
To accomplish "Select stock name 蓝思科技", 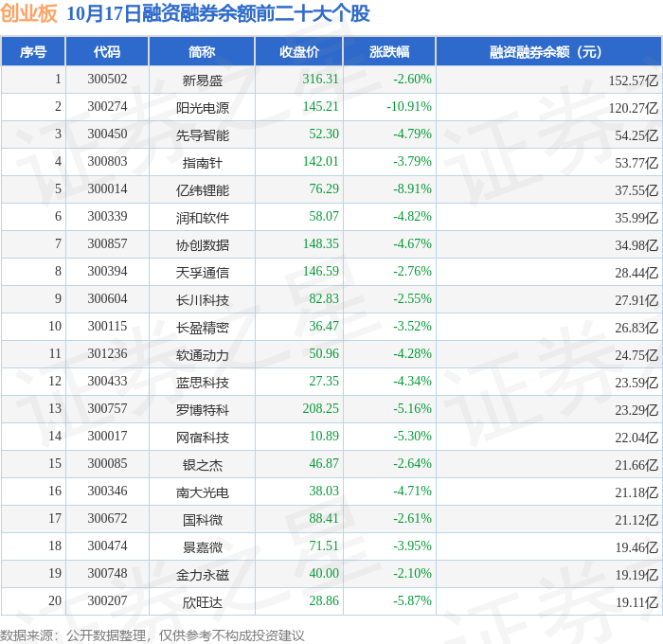I will point(202,383).
